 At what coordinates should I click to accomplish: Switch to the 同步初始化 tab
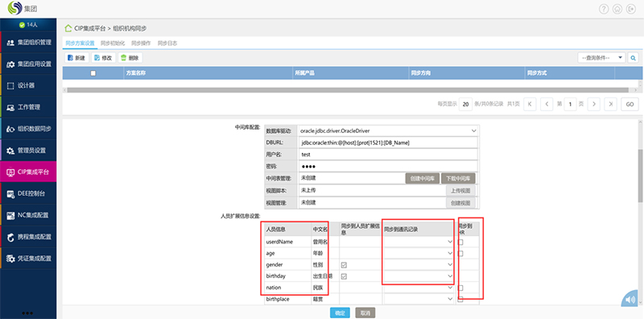tap(110, 43)
